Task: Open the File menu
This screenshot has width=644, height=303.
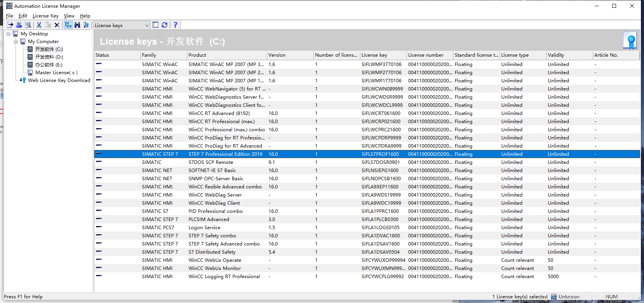Action: coord(10,16)
